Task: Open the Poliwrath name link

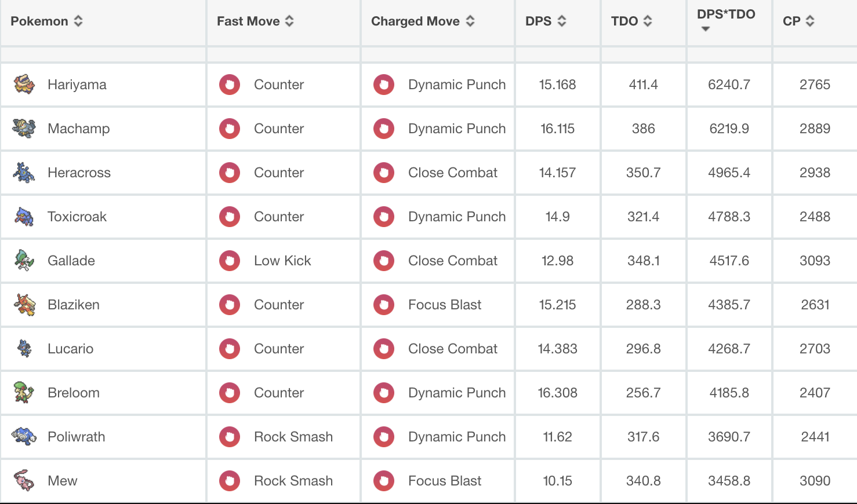Action: (76, 437)
